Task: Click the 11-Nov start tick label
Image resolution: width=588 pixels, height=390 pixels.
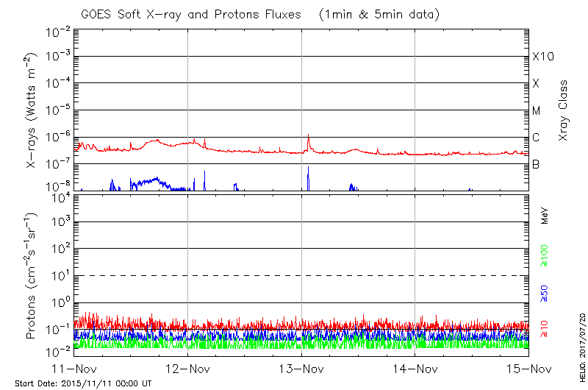Action: (x=75, y=369)
